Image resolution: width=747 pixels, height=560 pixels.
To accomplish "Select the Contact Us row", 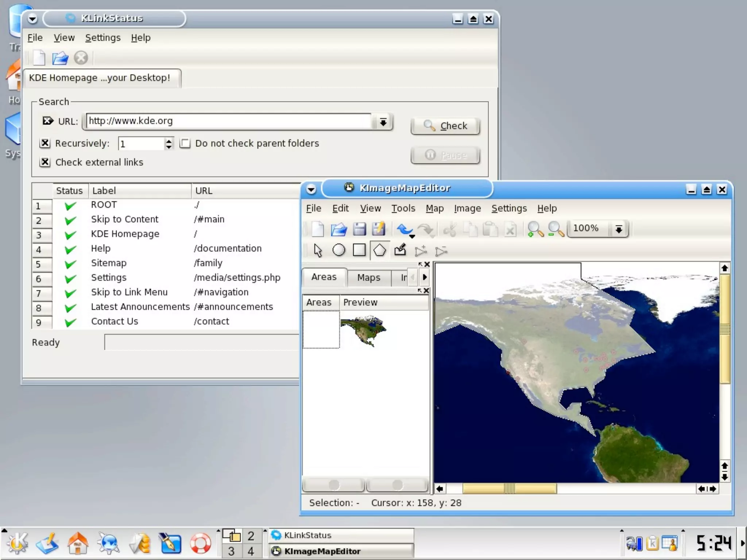I will [x=165, y=322].
